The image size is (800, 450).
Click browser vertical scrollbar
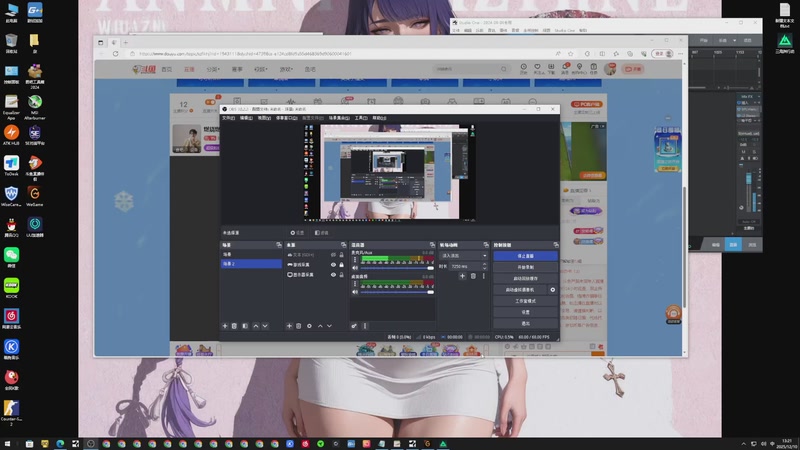click(x=685, y=247)
